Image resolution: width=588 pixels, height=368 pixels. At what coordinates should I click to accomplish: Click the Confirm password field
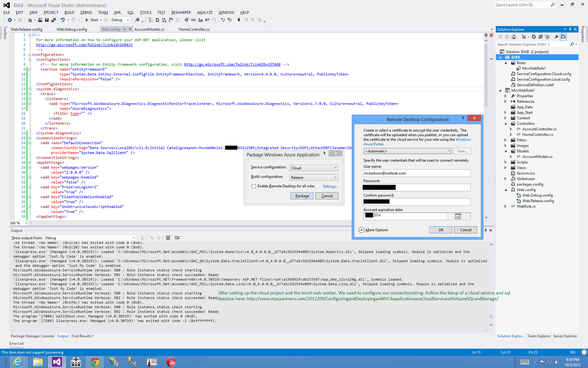pos(417,202)
